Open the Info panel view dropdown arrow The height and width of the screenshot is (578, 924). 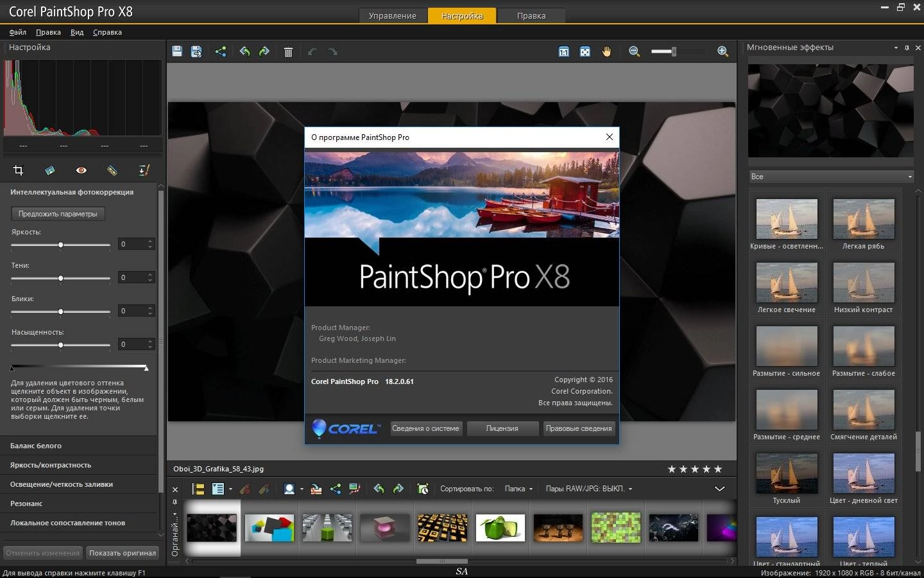tap(230, 489)
